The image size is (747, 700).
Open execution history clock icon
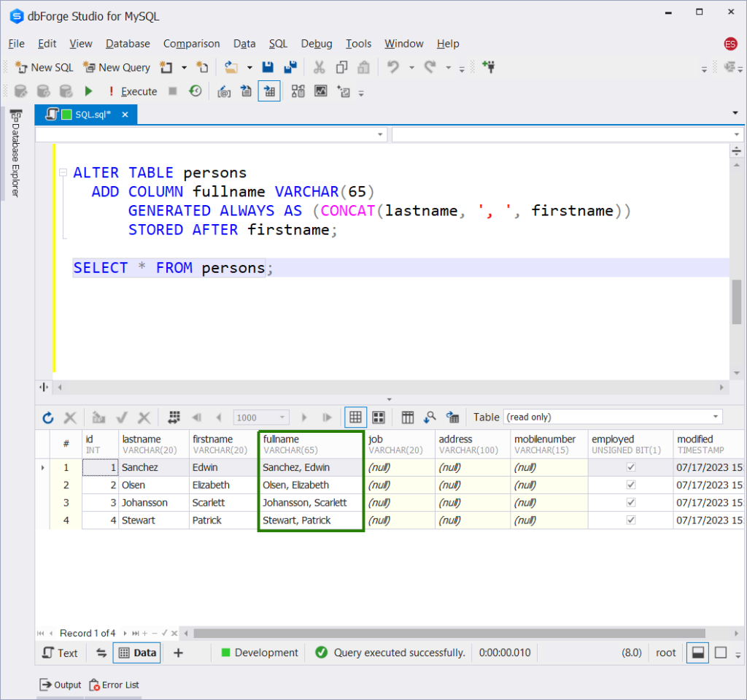click(196, 91)
